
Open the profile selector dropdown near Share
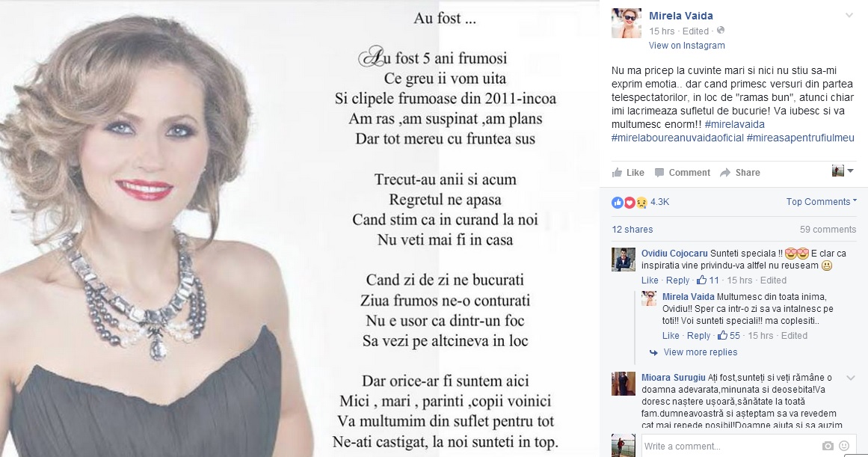[x=843, y=171]
